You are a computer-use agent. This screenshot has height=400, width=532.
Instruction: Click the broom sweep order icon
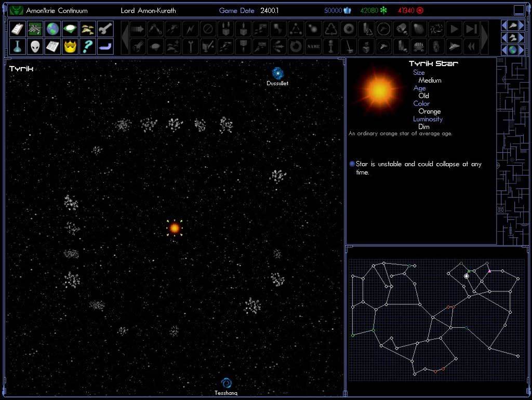tap(349, 46)
